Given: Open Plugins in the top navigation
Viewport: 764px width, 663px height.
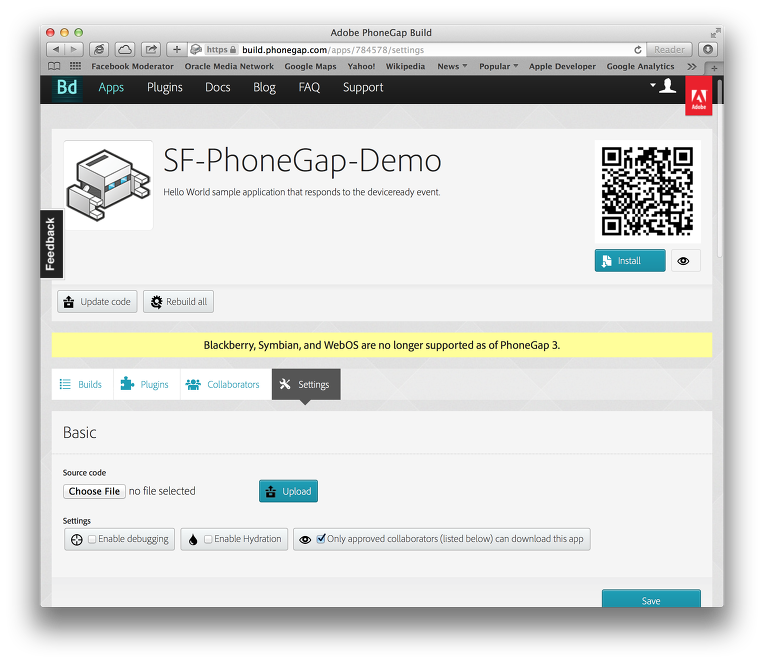Looking at the screenshot, I should click(165, 87).
